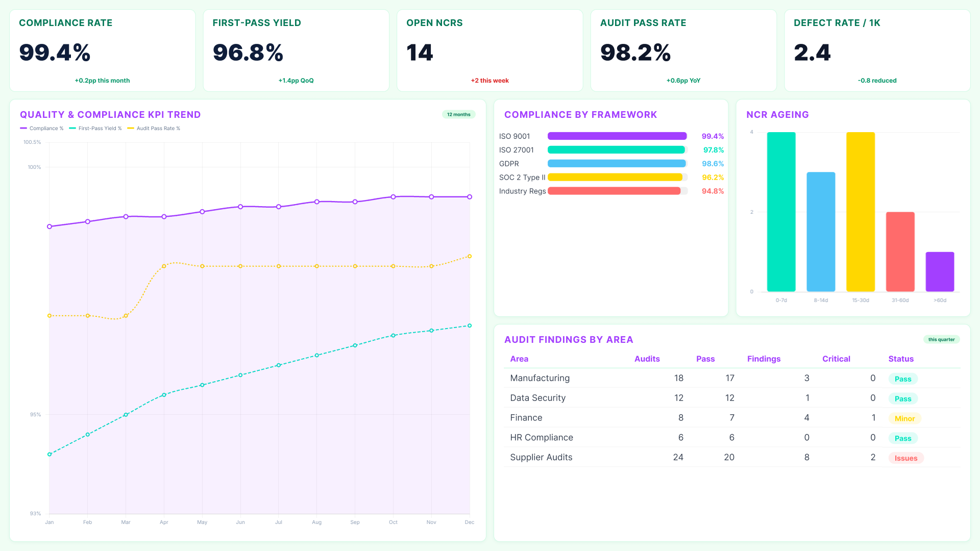Click the 12 months badge
Viewport: 980px width, 551px height.
458,114
